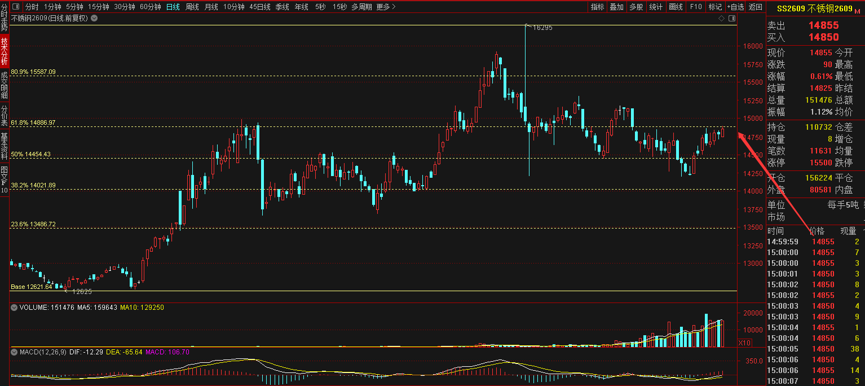Screen dimensions: 865x386
Task: Open the 统计 statistics button
Action: coord(655,7)
